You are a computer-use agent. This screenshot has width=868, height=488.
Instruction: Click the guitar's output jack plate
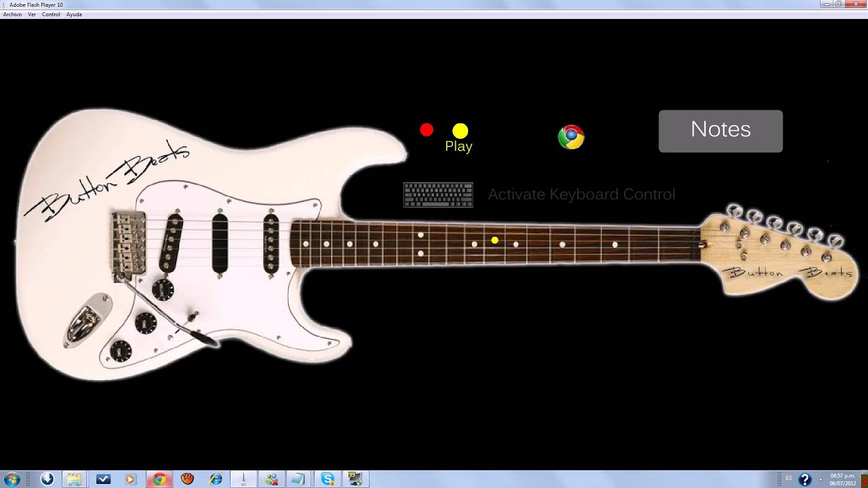(88, 320)
